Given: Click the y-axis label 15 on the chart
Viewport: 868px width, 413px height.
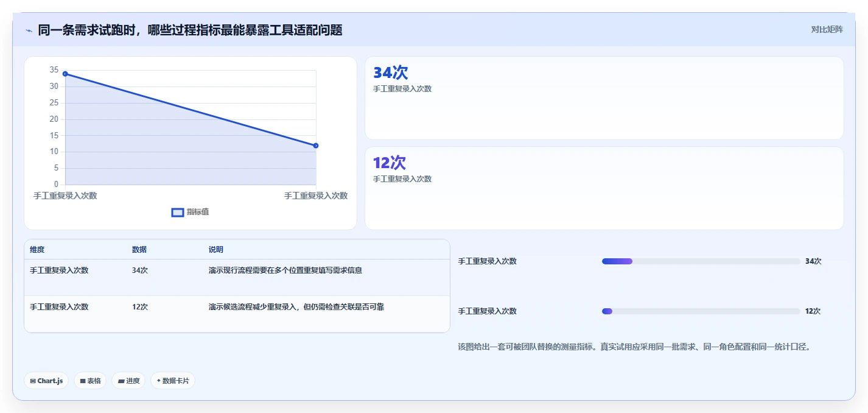Looking at the screenshot, I should tap(54, 135).
